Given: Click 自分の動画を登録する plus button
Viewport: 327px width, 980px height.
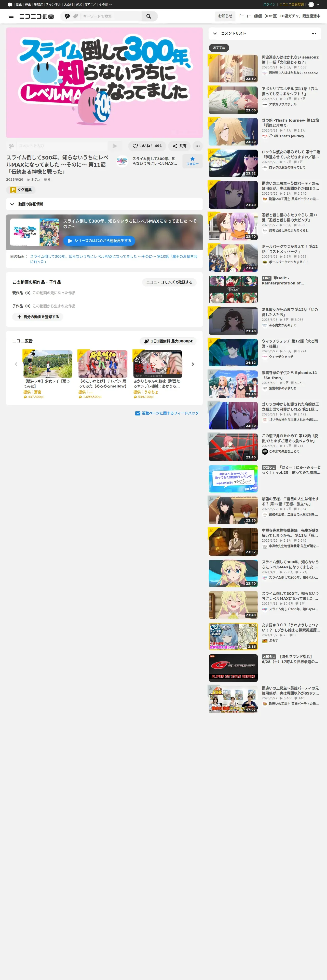Looking at the screenshot, I should tap(38, 316).
